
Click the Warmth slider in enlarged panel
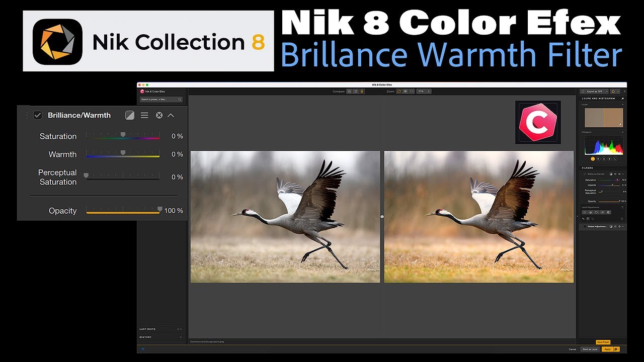(123, 154)
